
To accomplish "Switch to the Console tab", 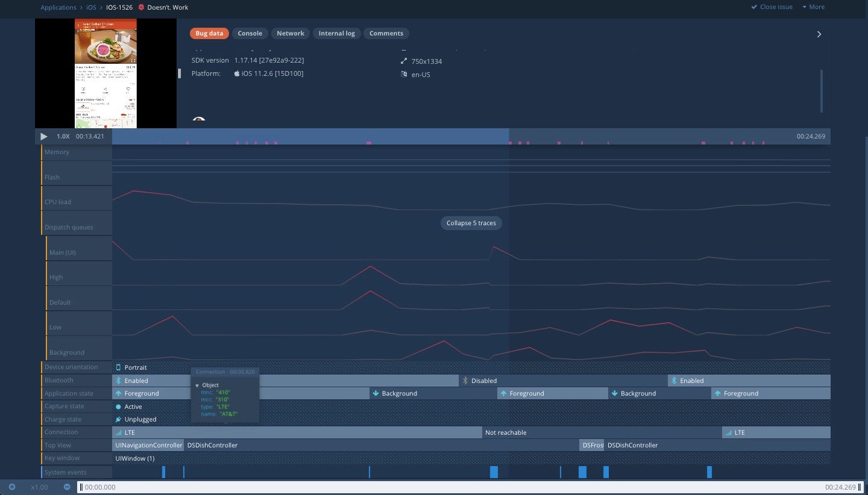I will click(x=250, y=34).
